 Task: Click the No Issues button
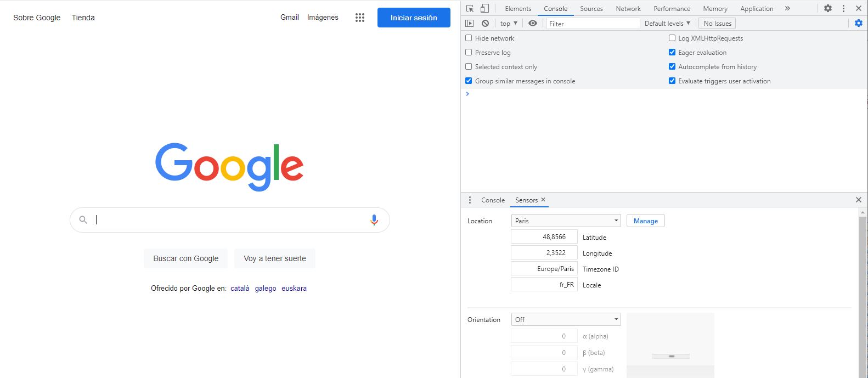pyautogui.click(x=717, y=23)
